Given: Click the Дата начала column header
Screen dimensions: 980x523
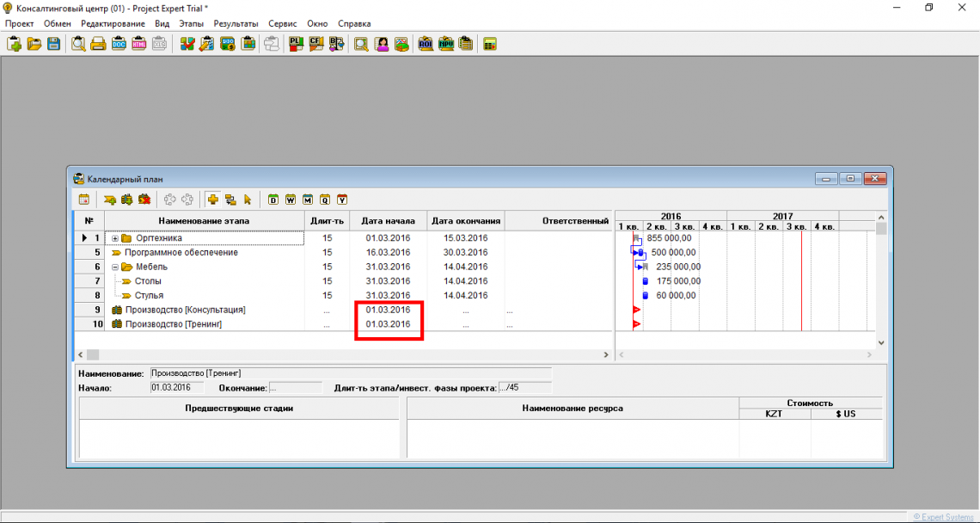Looking at the screenshot, I should (x=388, y=221).
